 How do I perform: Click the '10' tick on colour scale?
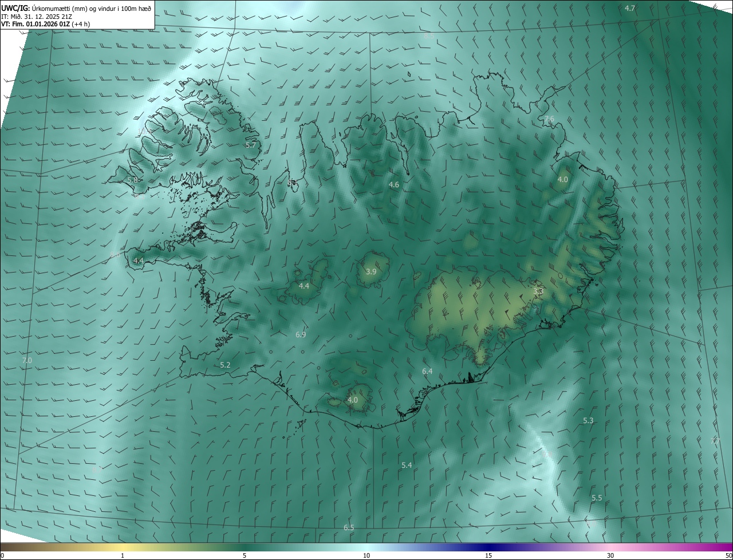coord(366,555)
